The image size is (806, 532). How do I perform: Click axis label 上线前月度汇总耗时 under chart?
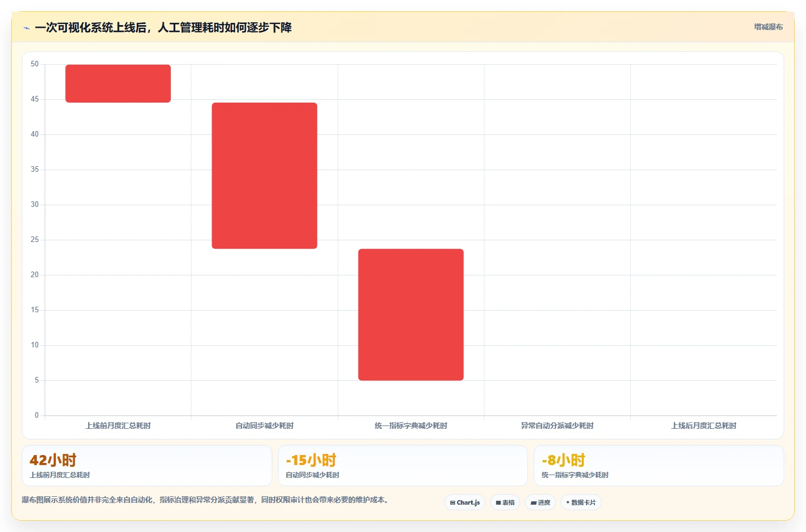click(118, 425)
